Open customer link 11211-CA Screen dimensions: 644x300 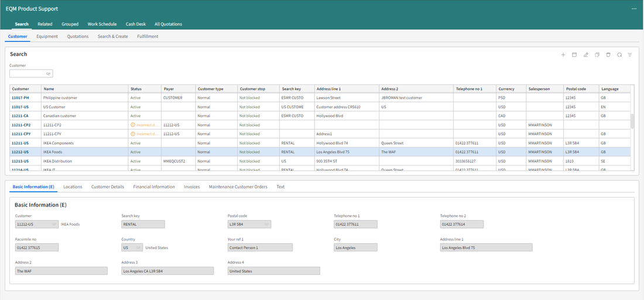[20, 116]
